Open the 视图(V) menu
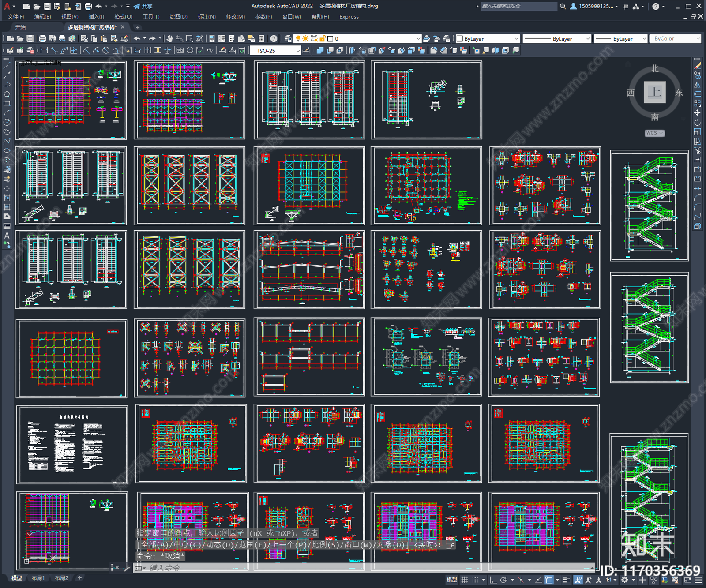Viewport: 706px width, 588px height. pyautogui.click(x=70, y=17)
